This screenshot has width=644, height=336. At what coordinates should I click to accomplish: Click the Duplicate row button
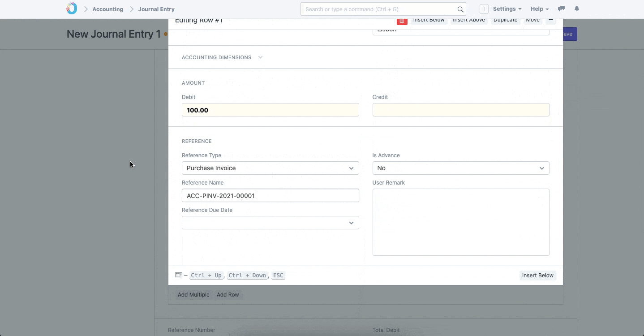[x=505, y=21]
